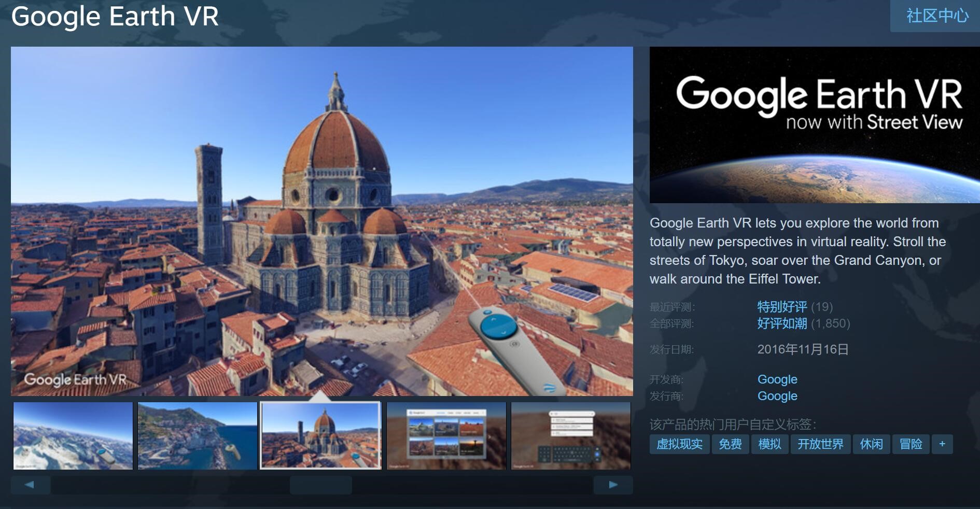
Task: Open the Google developer link
Action: click(x=777, y=379)
